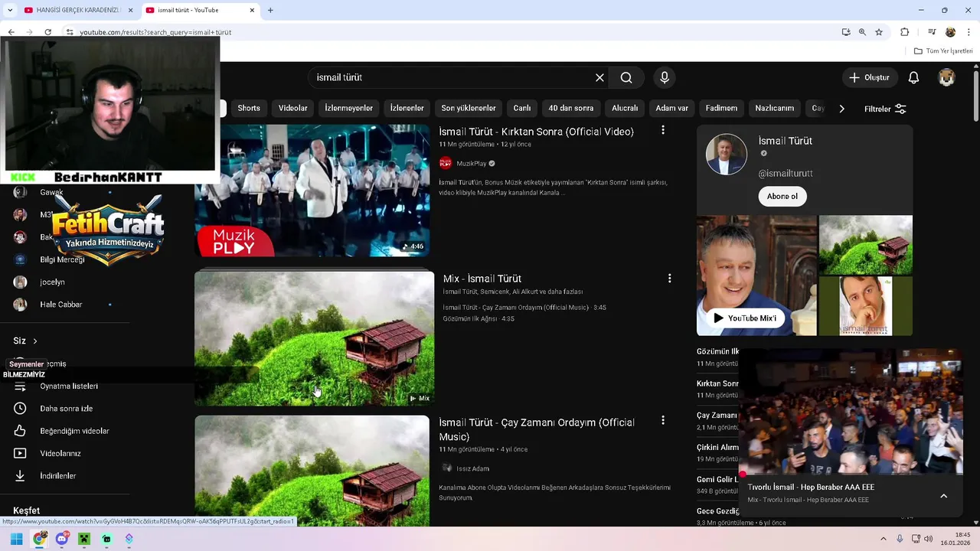Select the Nazlıcanım filter chip

pos(775,108)
